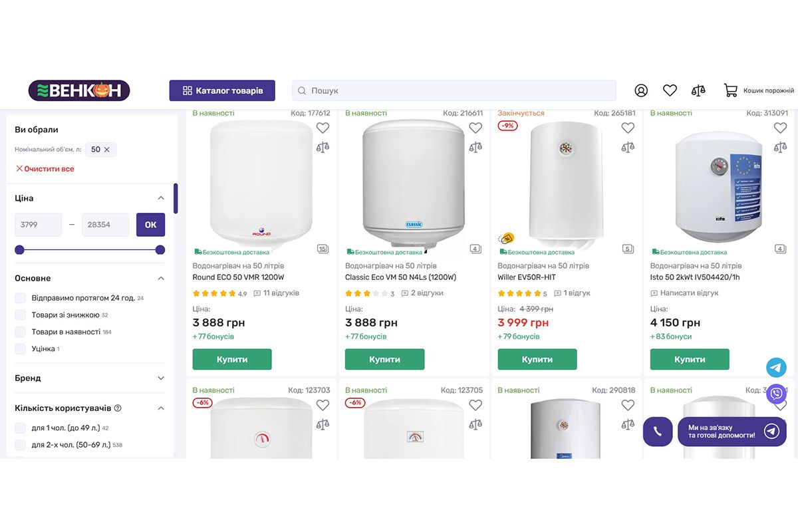Viewport: 798px width, 532px height.
Task: Remove the 50 liter volume filter chip
Action: coord(107,150)
